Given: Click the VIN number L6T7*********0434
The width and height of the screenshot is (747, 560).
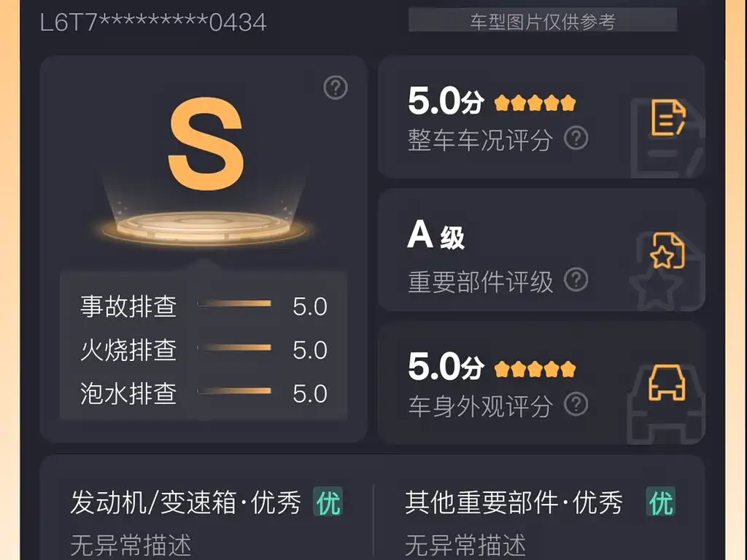Looking at the screenshot, I should 153,23.
